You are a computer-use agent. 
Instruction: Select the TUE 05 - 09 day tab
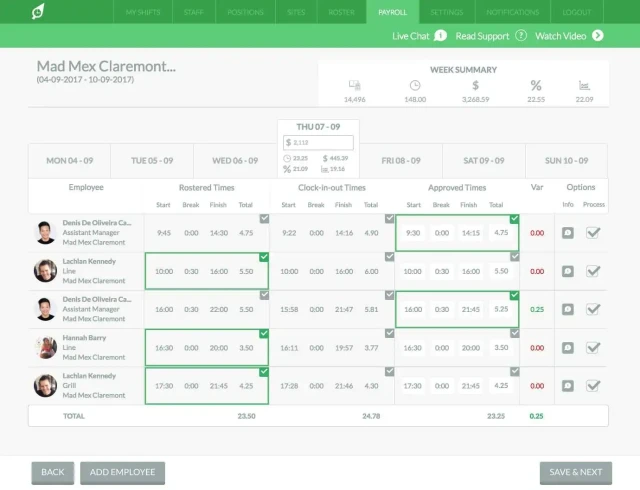point(152,160)
